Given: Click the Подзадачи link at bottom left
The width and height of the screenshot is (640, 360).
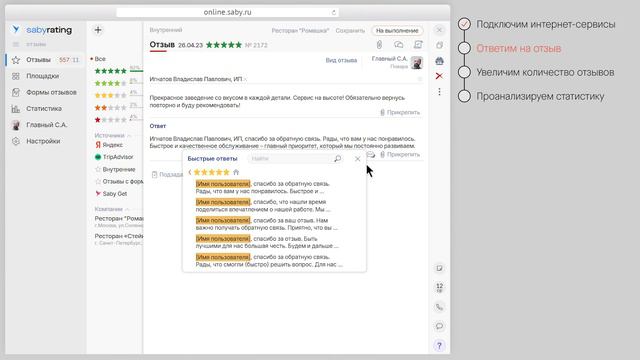Looking at the screenshot, I should click(167, 175).
